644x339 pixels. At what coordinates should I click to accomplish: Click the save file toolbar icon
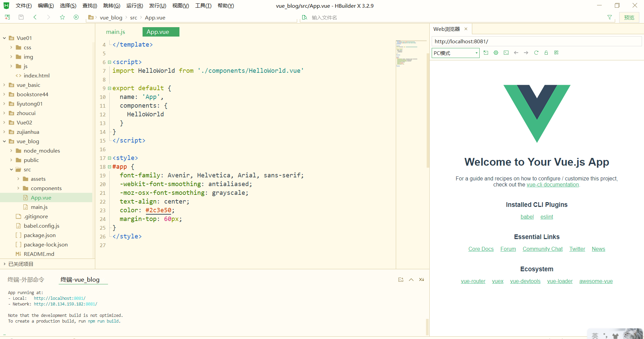tap(21, 17)
